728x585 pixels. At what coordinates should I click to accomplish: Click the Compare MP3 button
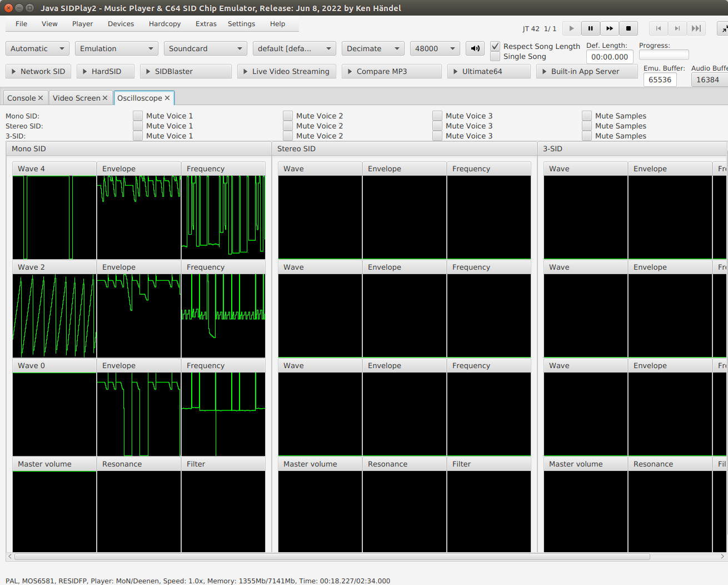point(391,71)
